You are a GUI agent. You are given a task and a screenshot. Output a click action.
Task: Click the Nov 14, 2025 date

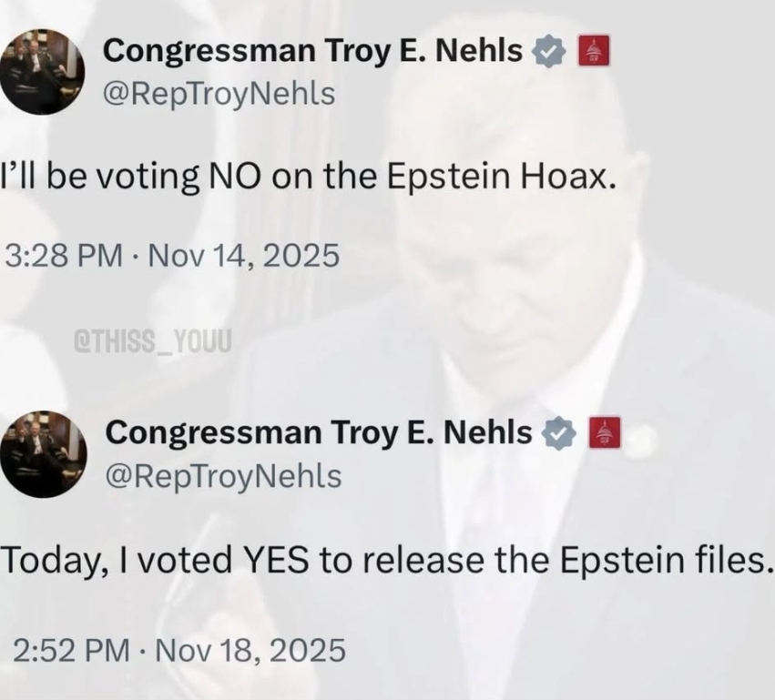[240, 256]
